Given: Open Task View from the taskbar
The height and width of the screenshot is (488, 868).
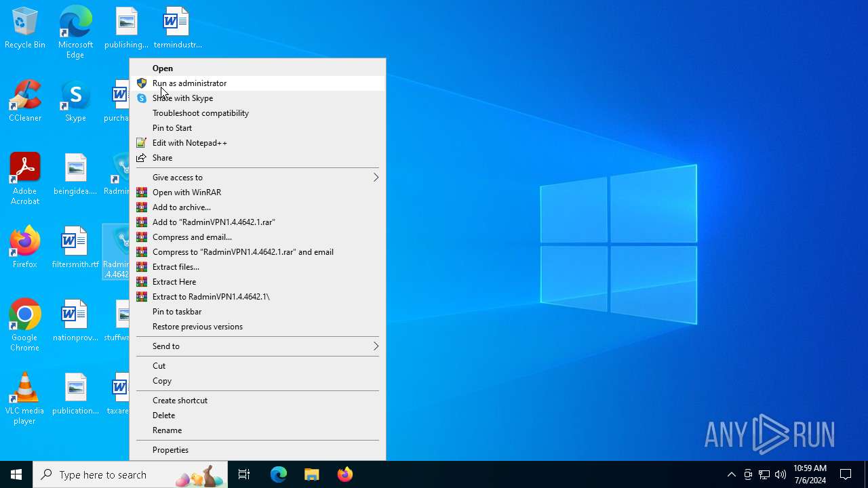Looking at the screenshot, I should coord(244,474).
